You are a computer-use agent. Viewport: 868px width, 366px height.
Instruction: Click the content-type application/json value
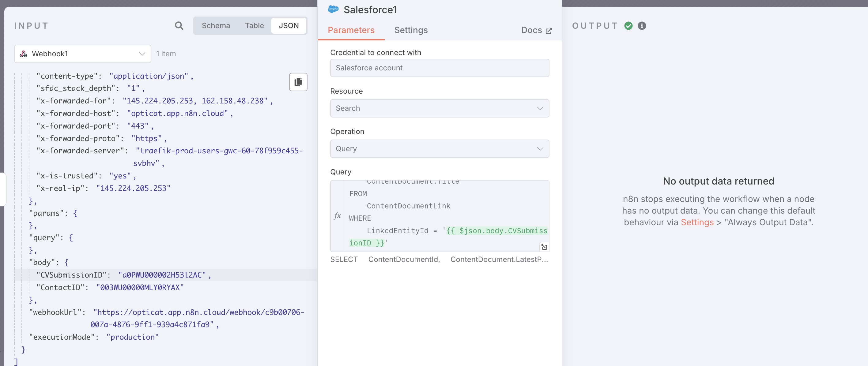[x=149, y=76]
